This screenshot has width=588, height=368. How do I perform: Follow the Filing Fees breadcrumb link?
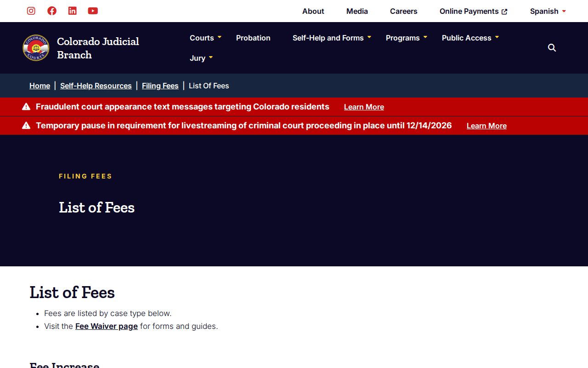tap(160, 86)
